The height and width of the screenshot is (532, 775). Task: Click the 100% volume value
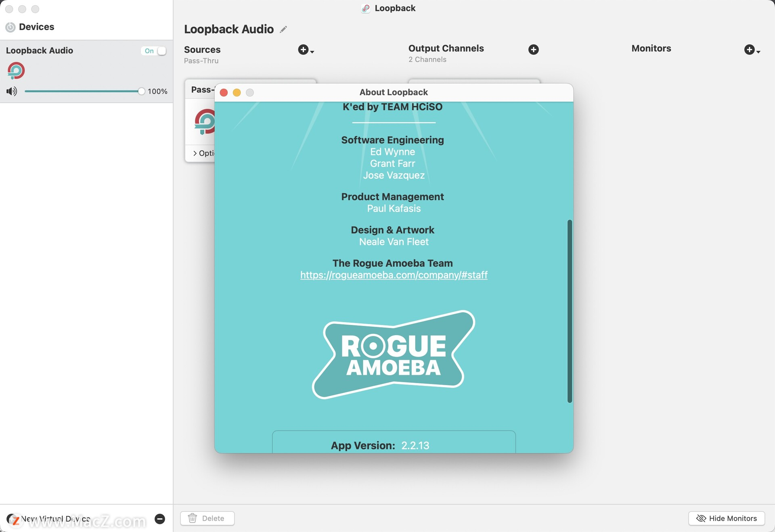(x=157, y=92)
